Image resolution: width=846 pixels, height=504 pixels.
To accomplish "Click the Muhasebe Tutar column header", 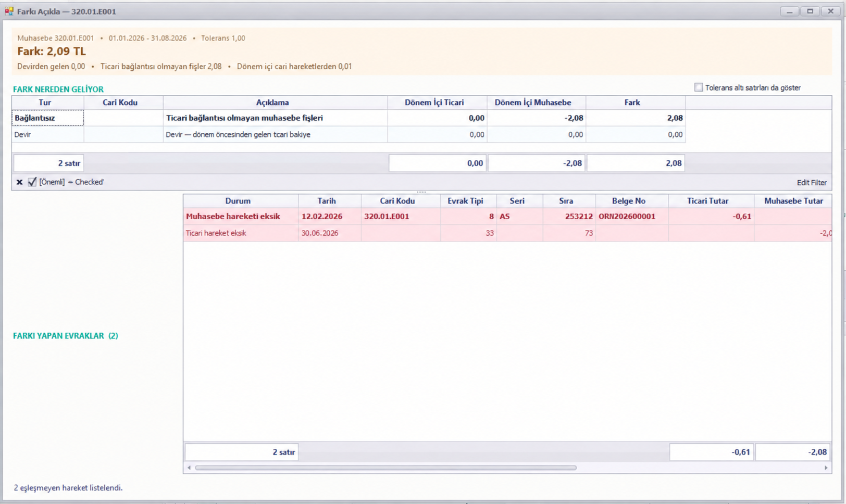I will pyautogui.click(x=793, y=201).
